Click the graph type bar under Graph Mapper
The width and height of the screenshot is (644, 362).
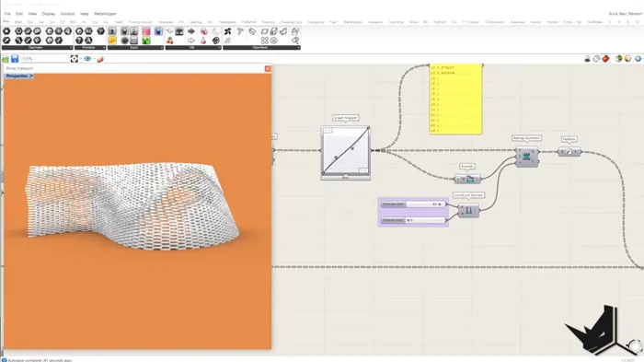click(x=345, y=178)
